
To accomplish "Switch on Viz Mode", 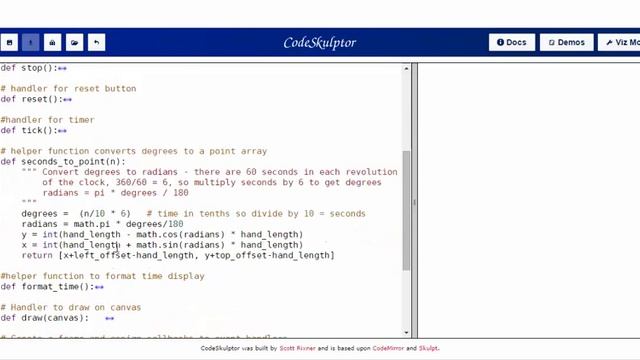I will 619,42.
